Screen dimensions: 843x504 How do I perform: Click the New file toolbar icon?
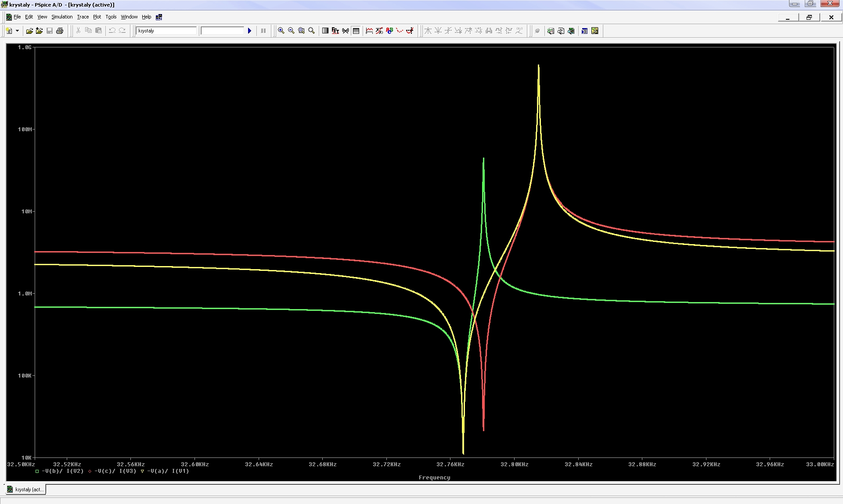pyautogui.click(x=9, y=31)
